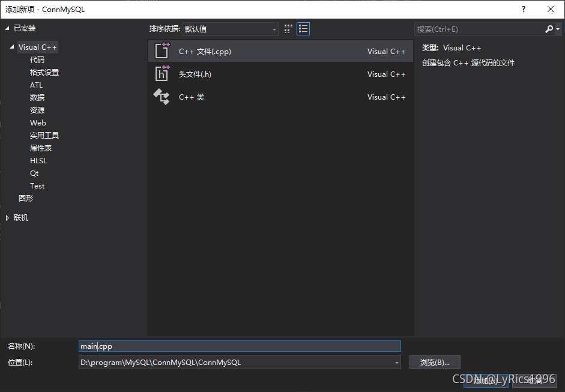Select the 实用工具 category
565x392 pixels.
pyautogui.click(x=44, y=136)
